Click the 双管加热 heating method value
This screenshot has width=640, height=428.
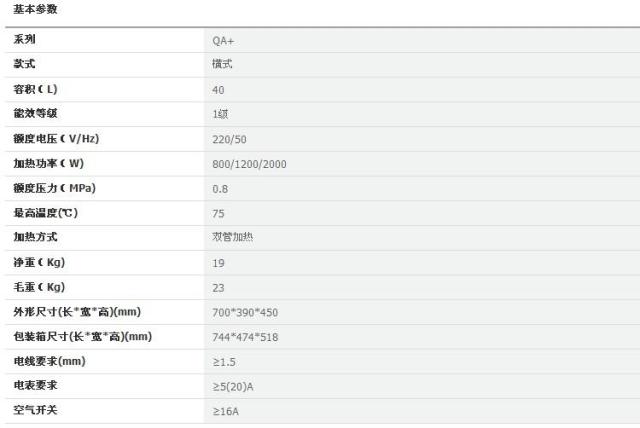tap(232, 237)
